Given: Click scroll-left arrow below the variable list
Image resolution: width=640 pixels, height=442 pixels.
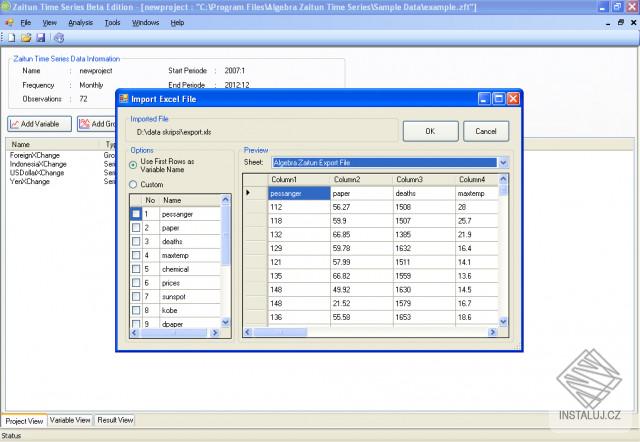Looking at the screenshot, I should click(134, 333).
